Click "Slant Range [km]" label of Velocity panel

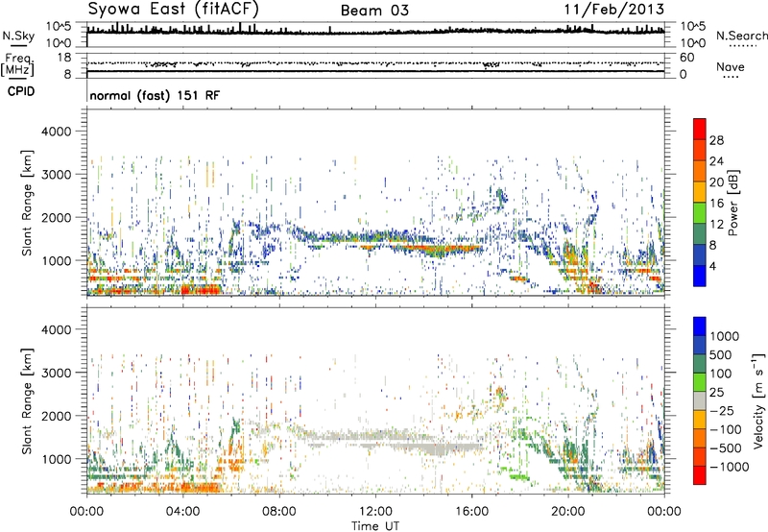27,401
